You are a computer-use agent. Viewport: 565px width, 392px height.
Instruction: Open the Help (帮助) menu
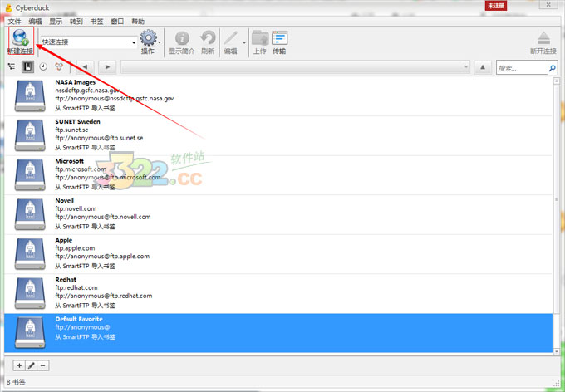tap(138, 22)
